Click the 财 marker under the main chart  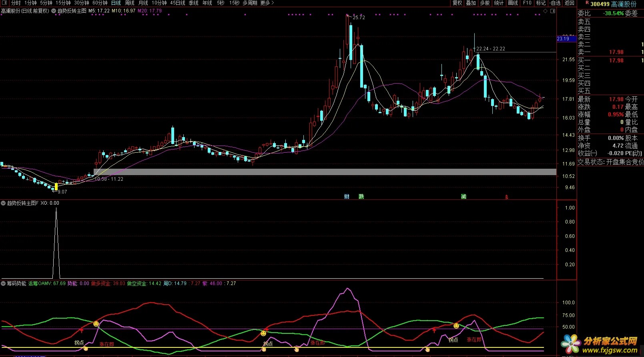[x=347, y=196]
